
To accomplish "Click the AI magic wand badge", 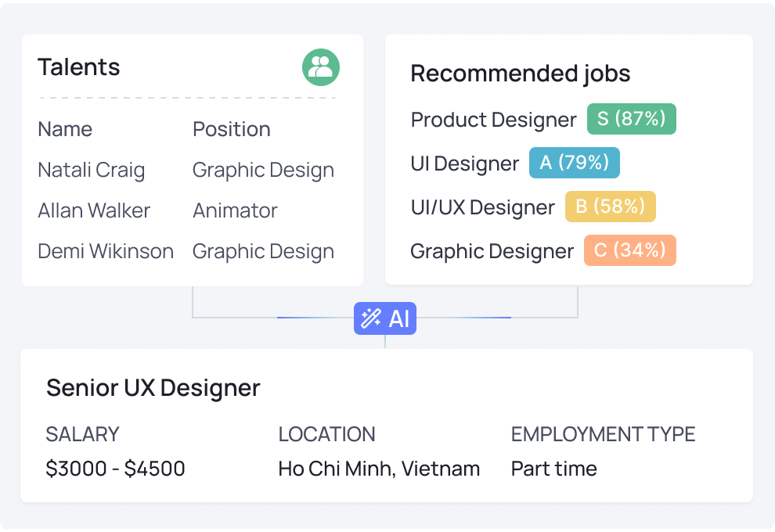I will pyautogui.click(x=385, y=318).
